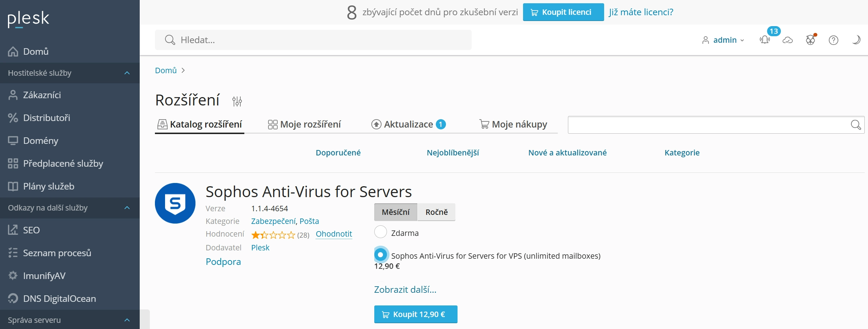Open Rozšíření settings sliders icon
The width and height of the screenshot is (868, 329).
[x=237, y=101]
